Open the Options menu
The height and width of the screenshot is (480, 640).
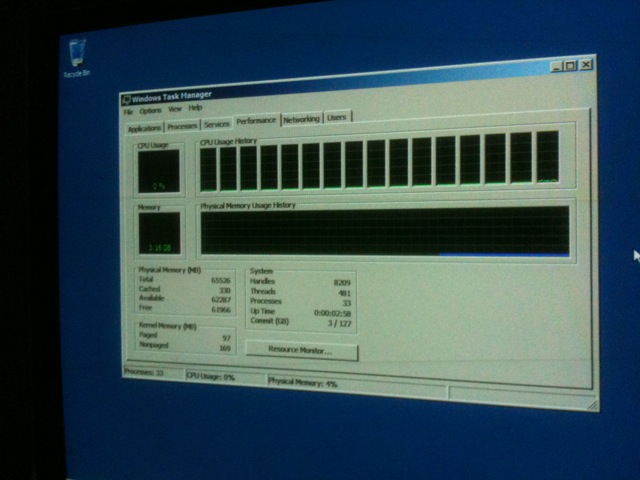(x=150, y=111)
